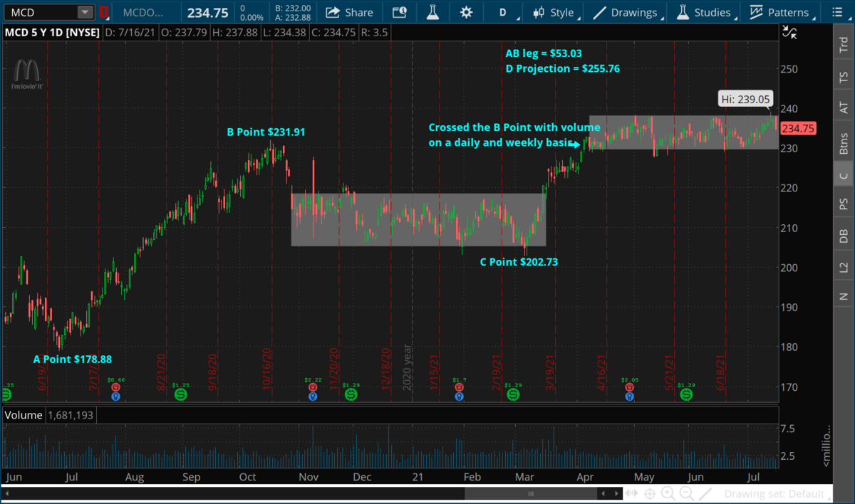Screen dimensions: 855x504
Task: Click the flask icon in top toolbar
Action: [432, 12]
